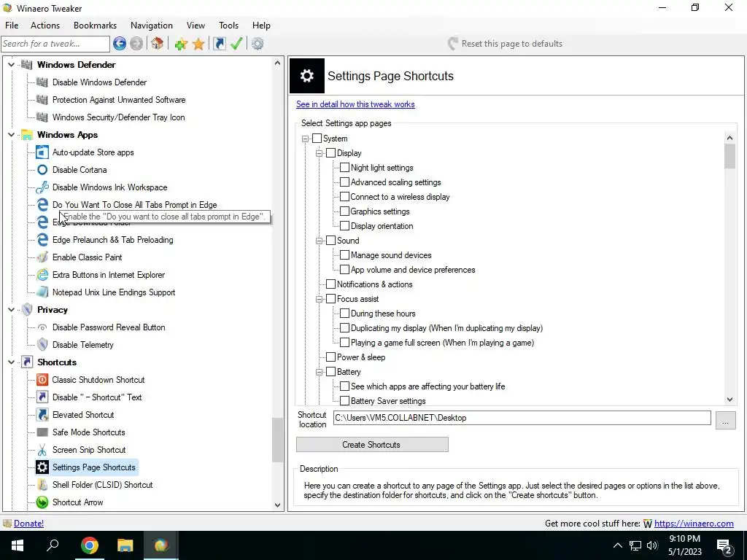
Task: Click the settings list vertical scrollbar thumb
Action: pos(729,156)
